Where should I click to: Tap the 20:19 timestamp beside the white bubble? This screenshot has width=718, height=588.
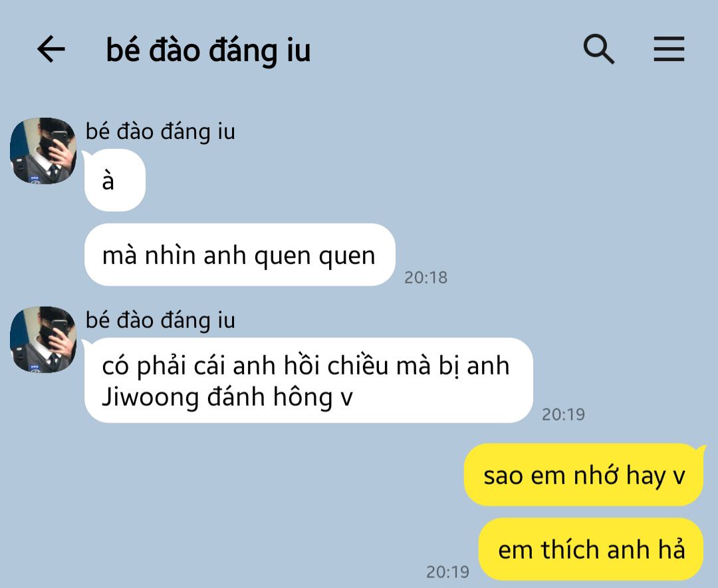pyautogui.click(x=563, y=414)
